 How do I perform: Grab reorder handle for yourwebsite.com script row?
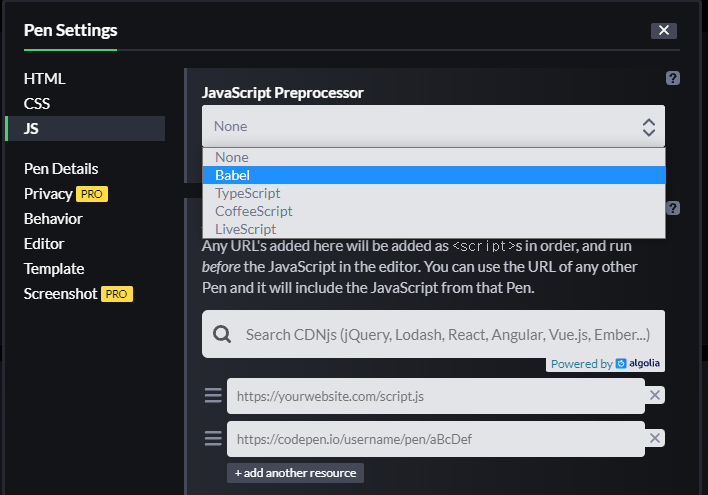click(213, 395)
